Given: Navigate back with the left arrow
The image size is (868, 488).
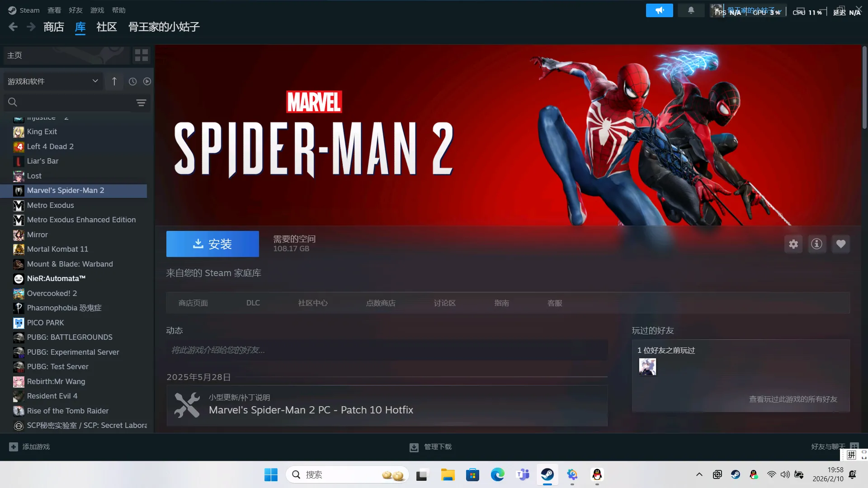Looking at the screenshot, I should 13,27.
